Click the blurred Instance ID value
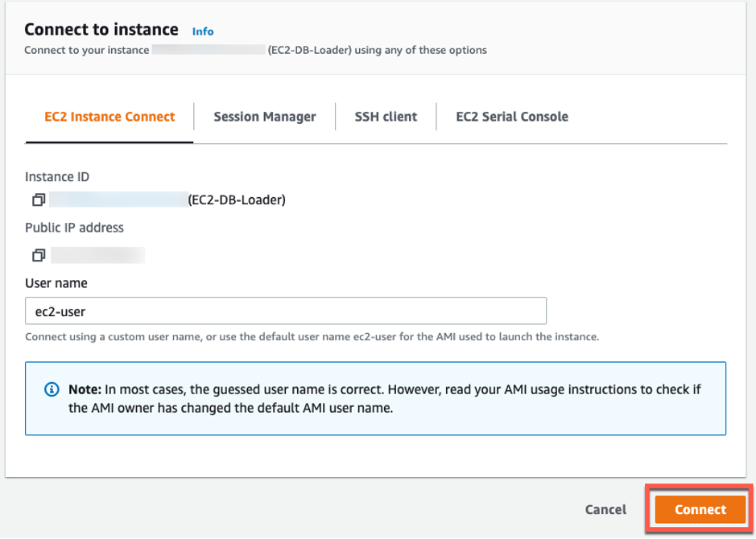 point(118,200)
